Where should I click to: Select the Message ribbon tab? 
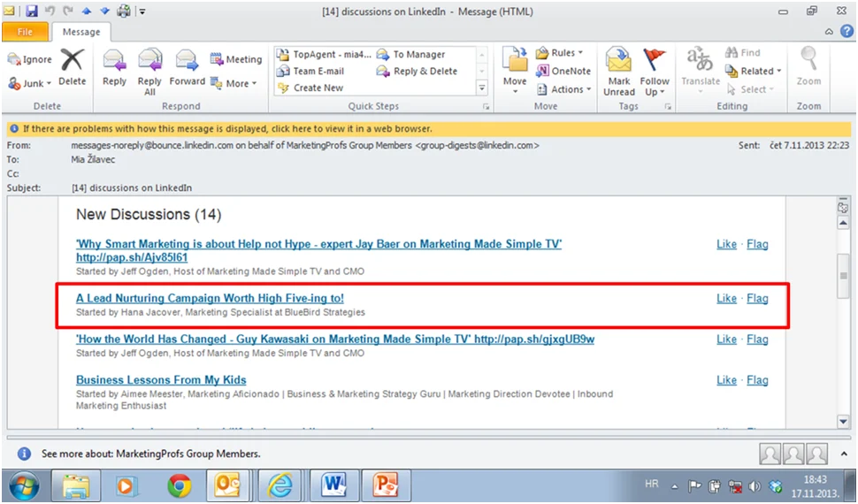click(81, 32)
